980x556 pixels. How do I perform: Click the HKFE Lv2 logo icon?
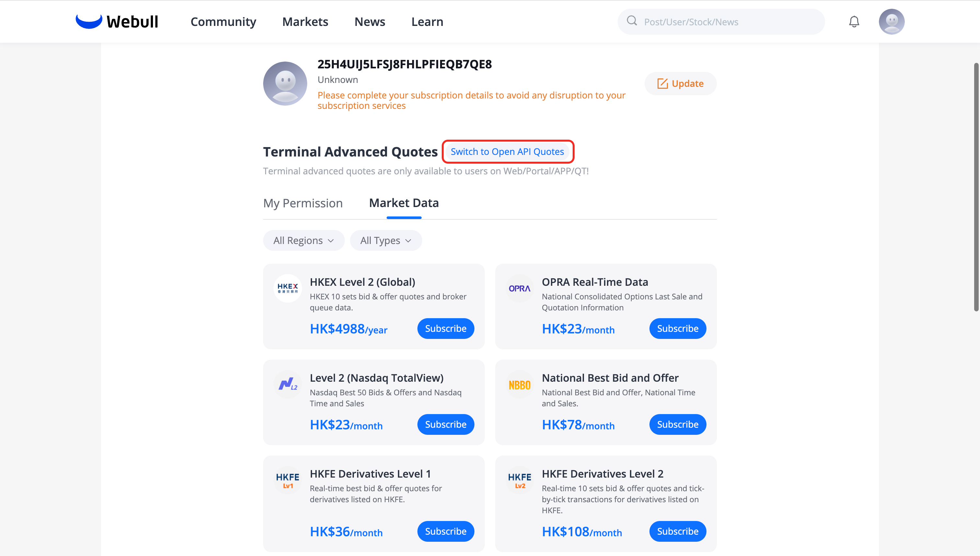pyautogui.click(x=519, y=480)
